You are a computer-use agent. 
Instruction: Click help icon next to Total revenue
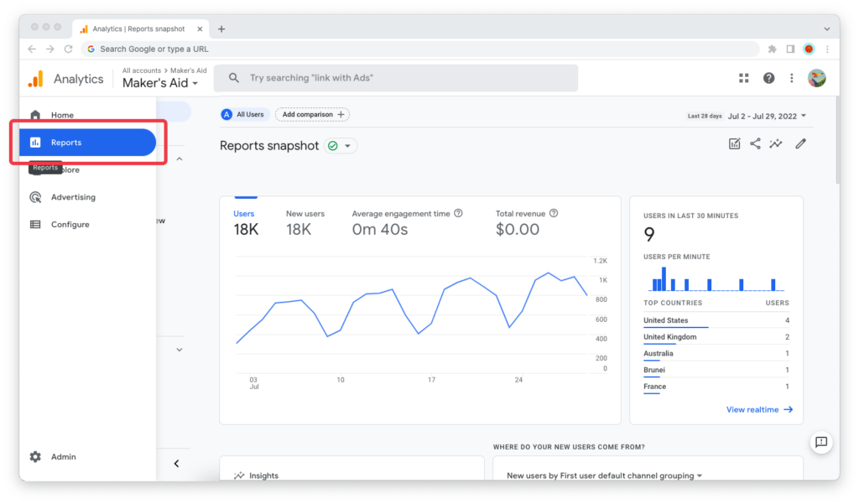tap(554, 213)
